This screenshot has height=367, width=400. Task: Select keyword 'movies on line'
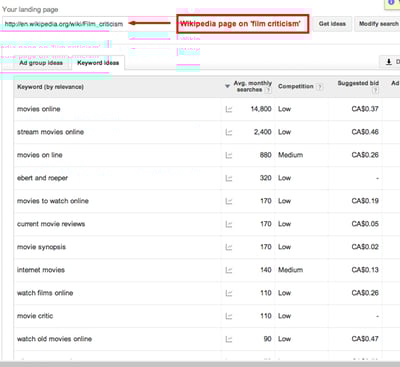point(40,155)
